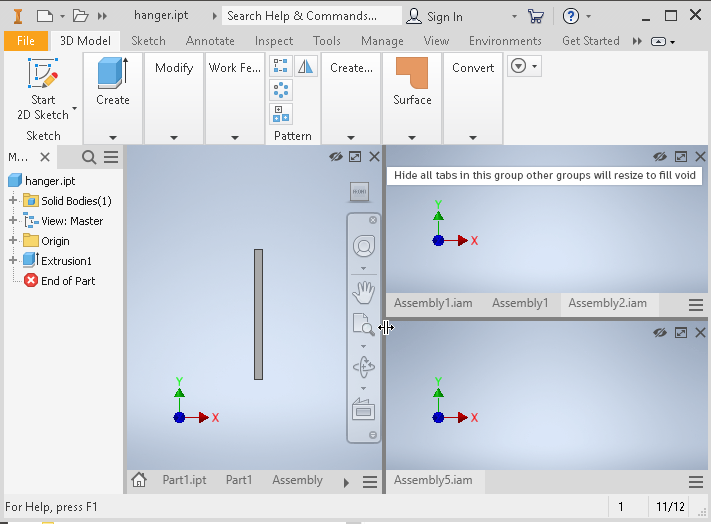Screen dimensions: 711x524
Task: Close the navigation bar with its small x
Action: point(373,220)
